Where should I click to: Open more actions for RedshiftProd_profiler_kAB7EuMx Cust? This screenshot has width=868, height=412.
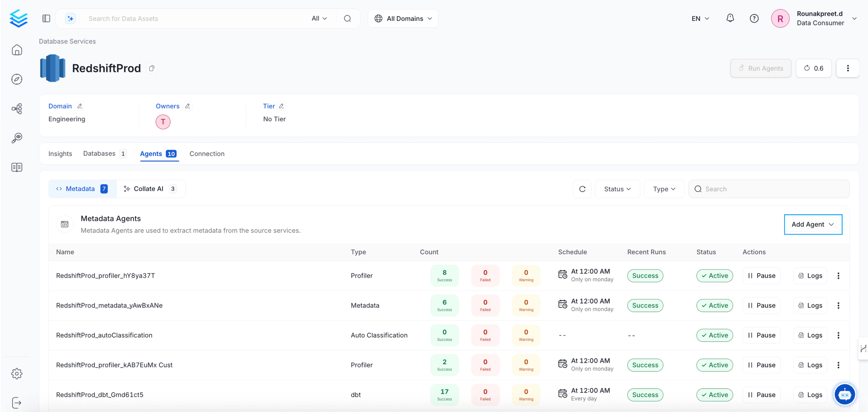click(x=838, y=365)
